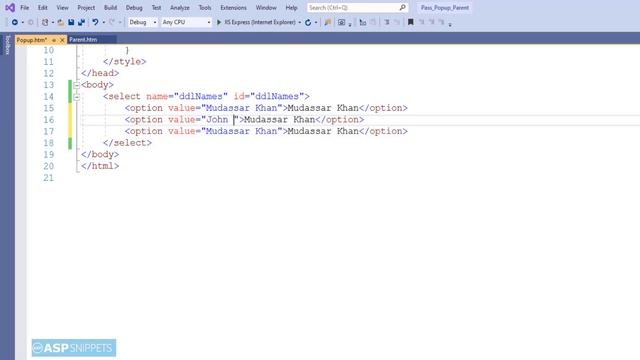The height and width of the screenshot is (360, 640).
Task: Expand the Navigate Backward dropdown arrow
Action: [x=23, y=22]
